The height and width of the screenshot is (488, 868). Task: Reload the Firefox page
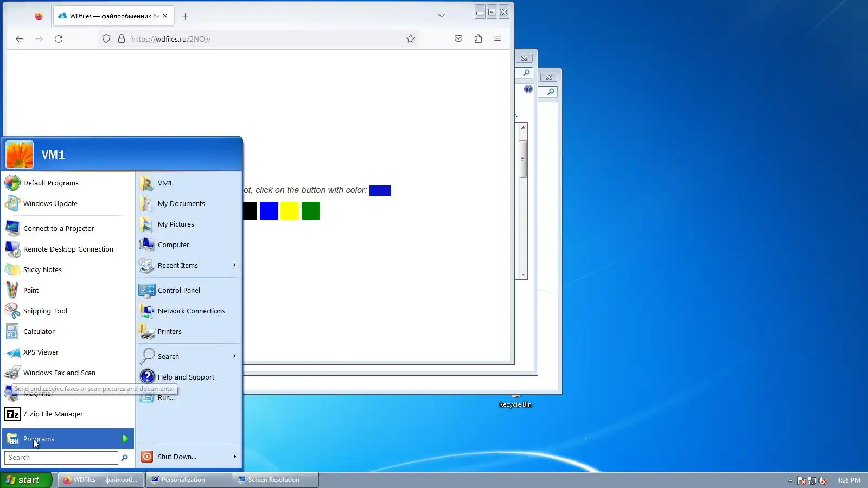[x=59, y=38]
